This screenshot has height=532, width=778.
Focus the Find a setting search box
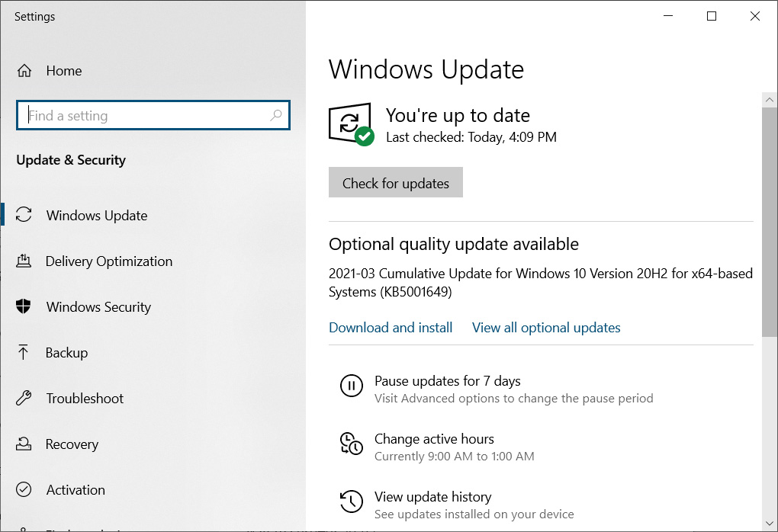(153, 116)
